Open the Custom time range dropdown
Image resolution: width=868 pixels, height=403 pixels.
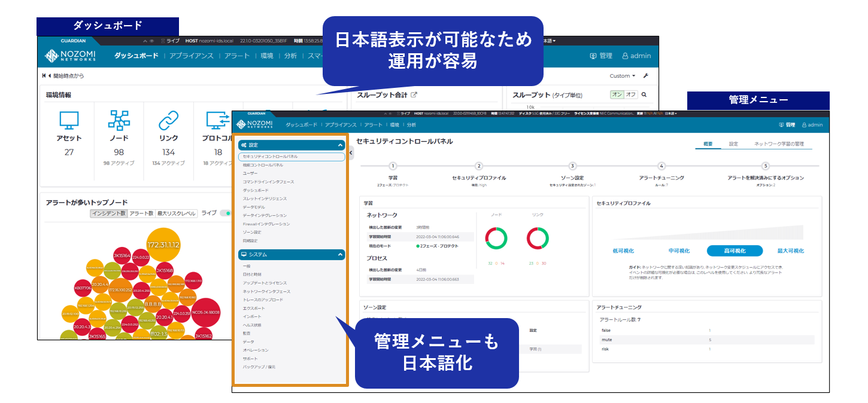coord(623,76)
